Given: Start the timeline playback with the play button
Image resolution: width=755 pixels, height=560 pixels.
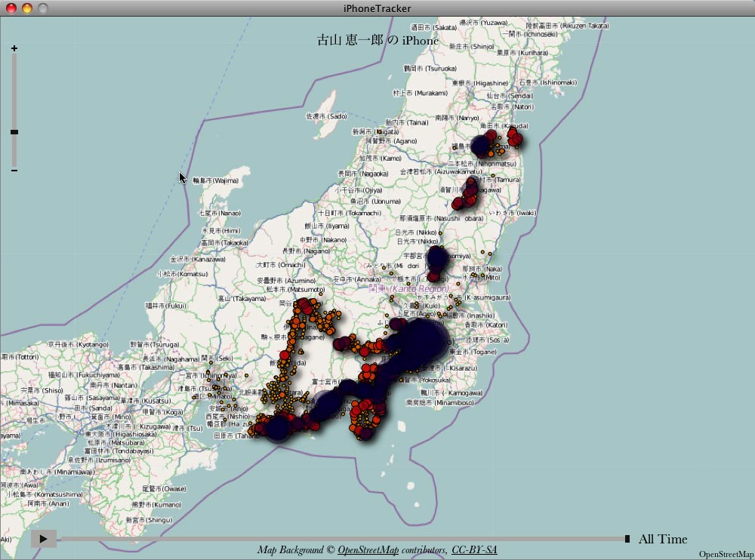Looking at the screenshot, I should (43, 539).
